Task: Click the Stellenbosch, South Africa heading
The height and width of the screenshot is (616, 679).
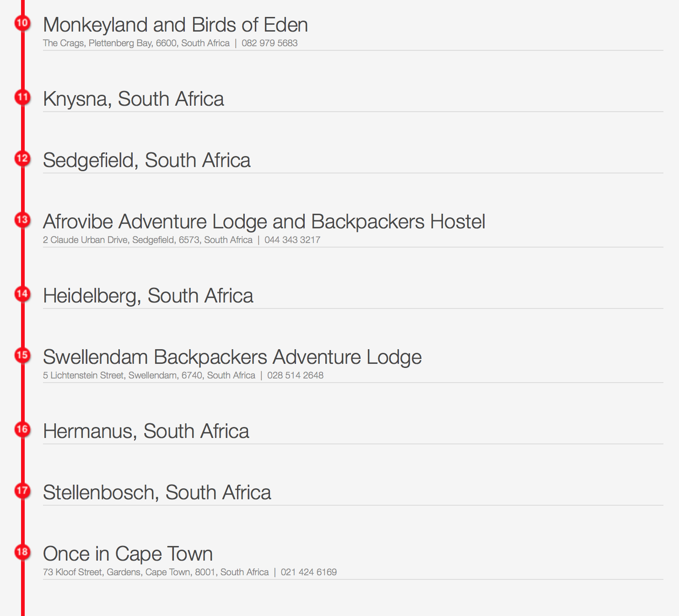Action: pyautogui.click(x=157, y=493)
